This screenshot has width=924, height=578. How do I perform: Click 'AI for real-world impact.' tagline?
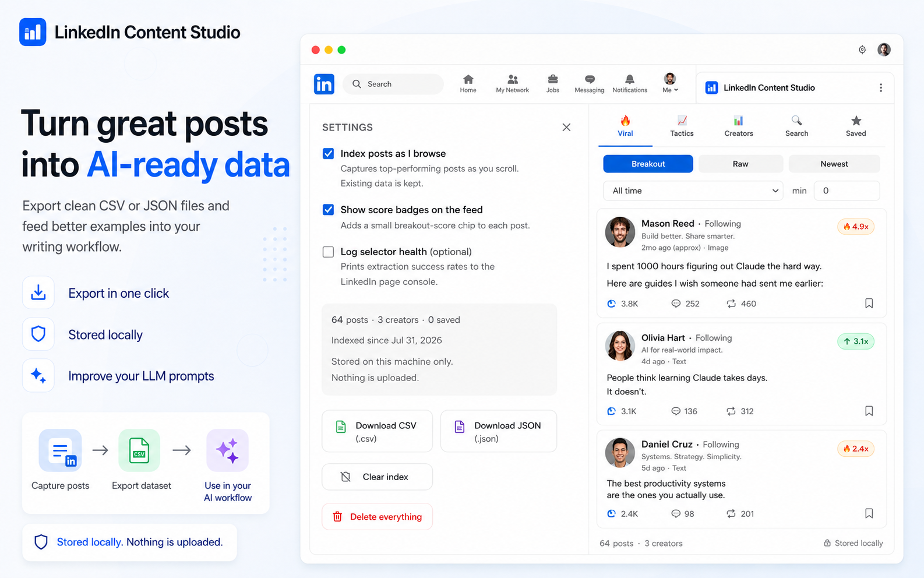tap(682, 350)
